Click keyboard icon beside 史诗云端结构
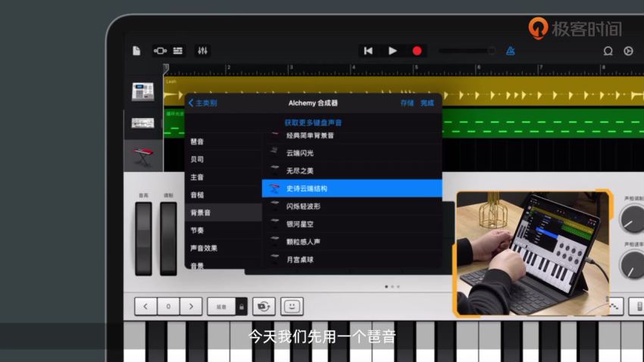The image size is (644, 362). click(274, 189)
